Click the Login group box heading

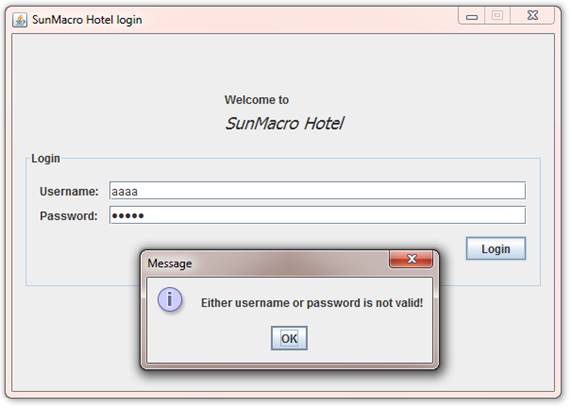point(46,159)
